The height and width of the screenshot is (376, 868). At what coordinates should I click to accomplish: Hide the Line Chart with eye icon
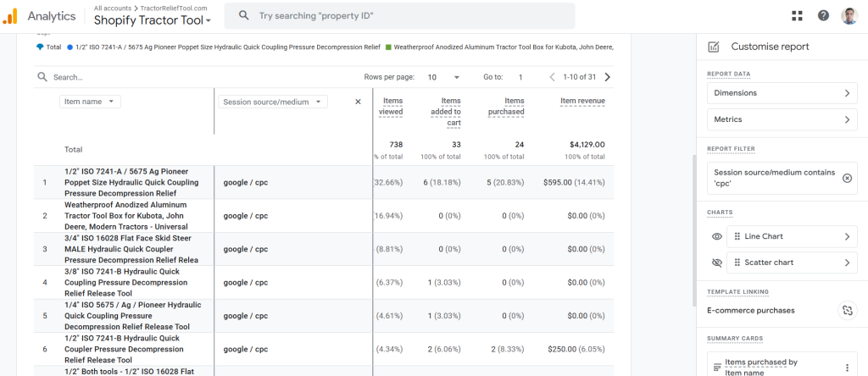tap(717, 236)
